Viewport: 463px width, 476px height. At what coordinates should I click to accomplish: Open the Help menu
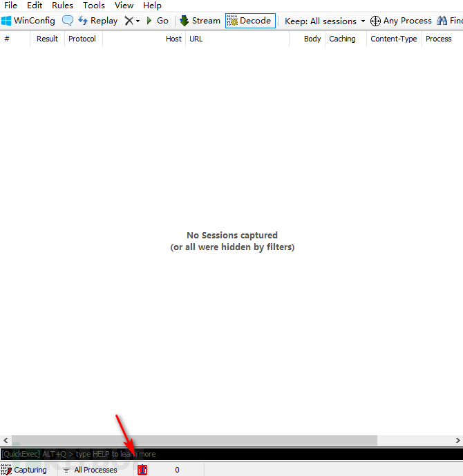(x=152, y=5)
